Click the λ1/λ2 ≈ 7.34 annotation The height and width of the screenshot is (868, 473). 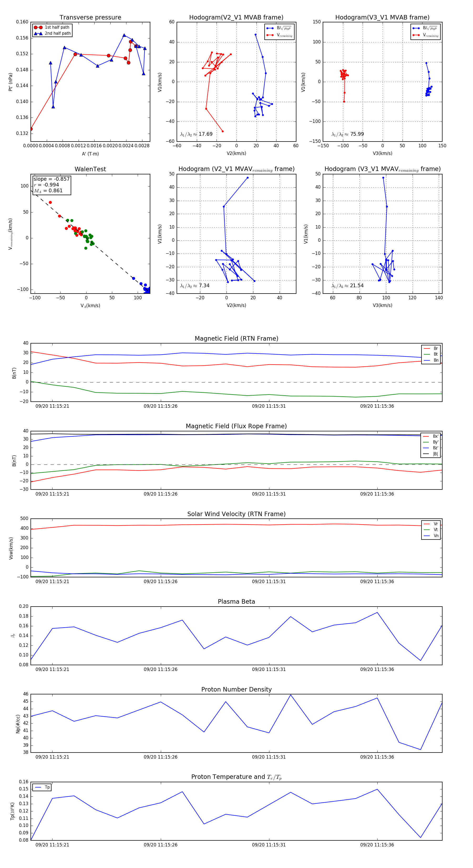[x=194, y=286]
